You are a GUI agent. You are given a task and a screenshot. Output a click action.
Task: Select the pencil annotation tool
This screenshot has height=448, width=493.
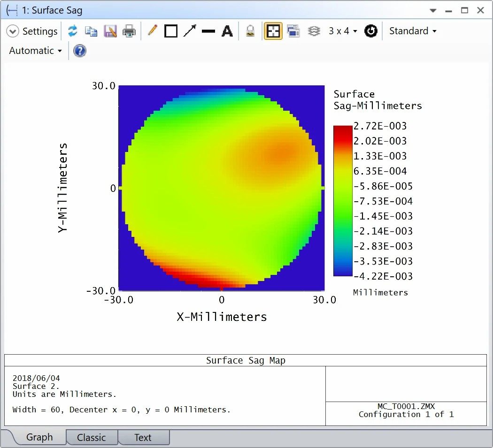(152, 31)
